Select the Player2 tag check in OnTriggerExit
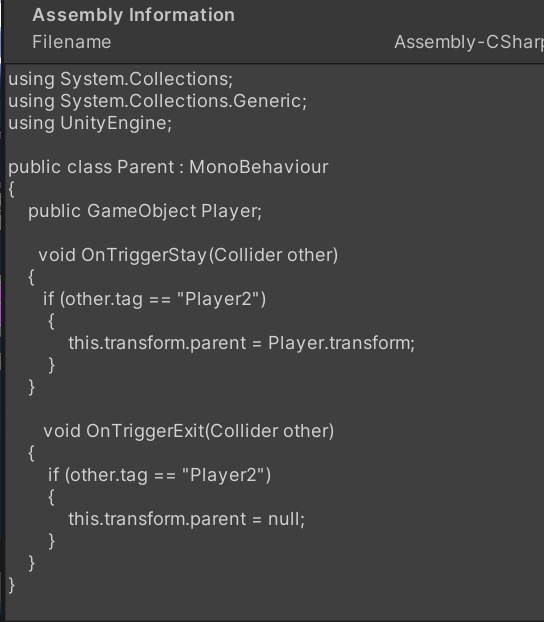The image size is (544, 622). tap(159, 475)
